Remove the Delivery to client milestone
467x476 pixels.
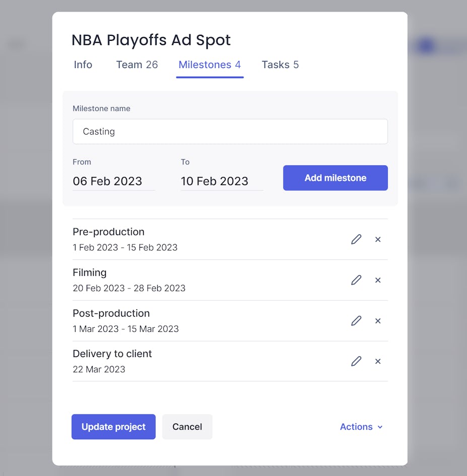pyautogui.click(x=378, y=361)
